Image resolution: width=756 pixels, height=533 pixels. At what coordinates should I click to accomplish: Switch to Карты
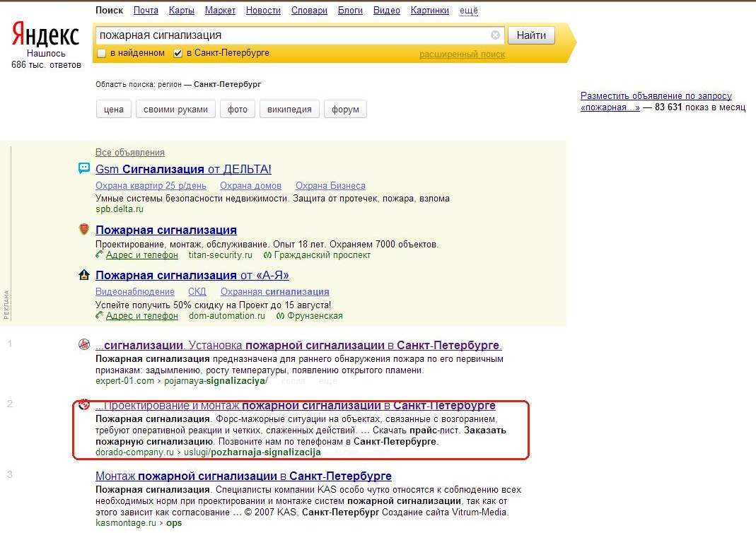click(x=182, y=11)
